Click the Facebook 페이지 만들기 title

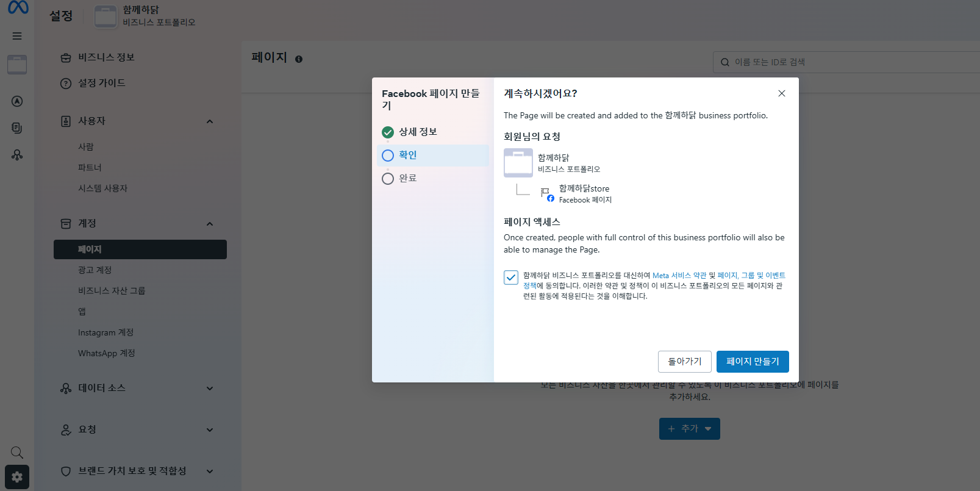coord(431,99)
